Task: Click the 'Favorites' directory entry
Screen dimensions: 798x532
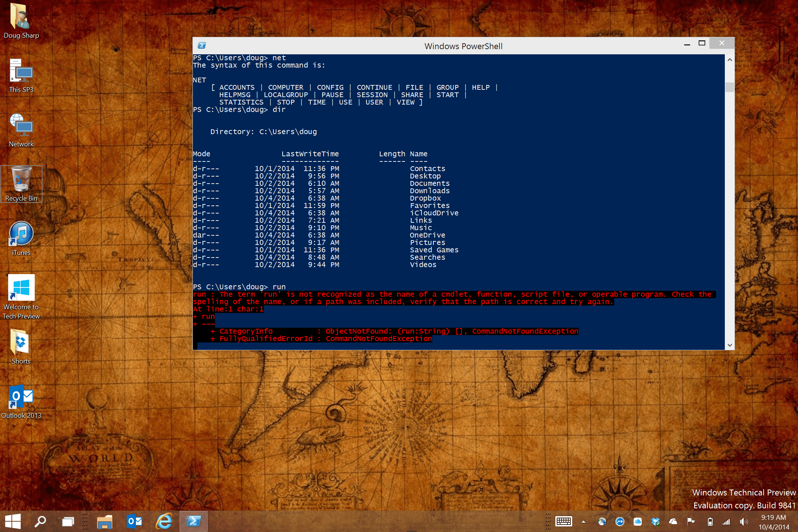Action: pos(430,206)
